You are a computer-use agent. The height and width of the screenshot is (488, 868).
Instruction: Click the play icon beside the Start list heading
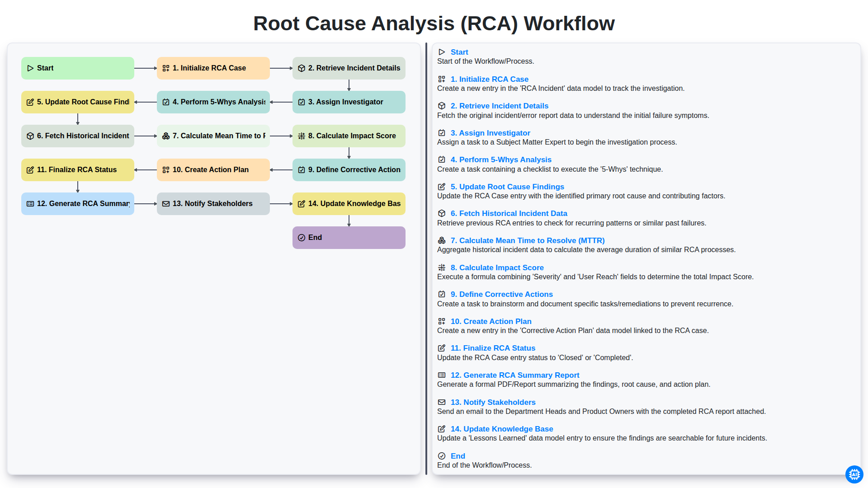pos(442,52)
